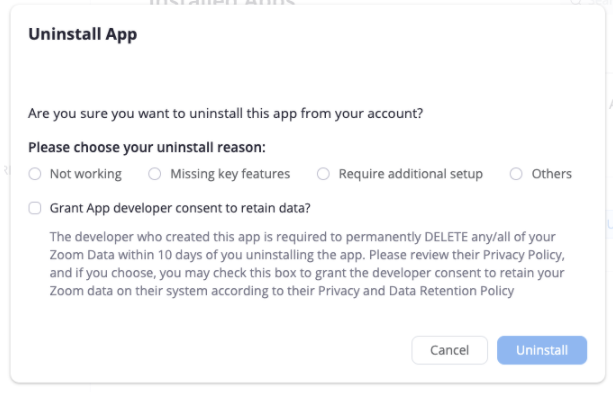616x393 pixels.
Task: Click the 'Others' label text
Action: [x=552, y=174]
